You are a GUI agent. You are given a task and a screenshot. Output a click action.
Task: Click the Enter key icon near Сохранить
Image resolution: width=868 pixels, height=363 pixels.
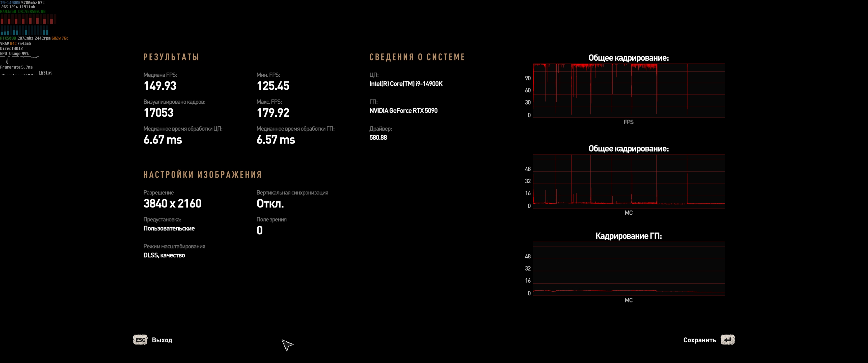tap(727, 340)
